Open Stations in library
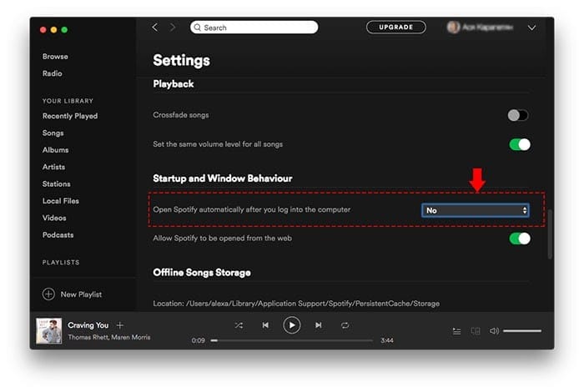 (x=56, y=183)
